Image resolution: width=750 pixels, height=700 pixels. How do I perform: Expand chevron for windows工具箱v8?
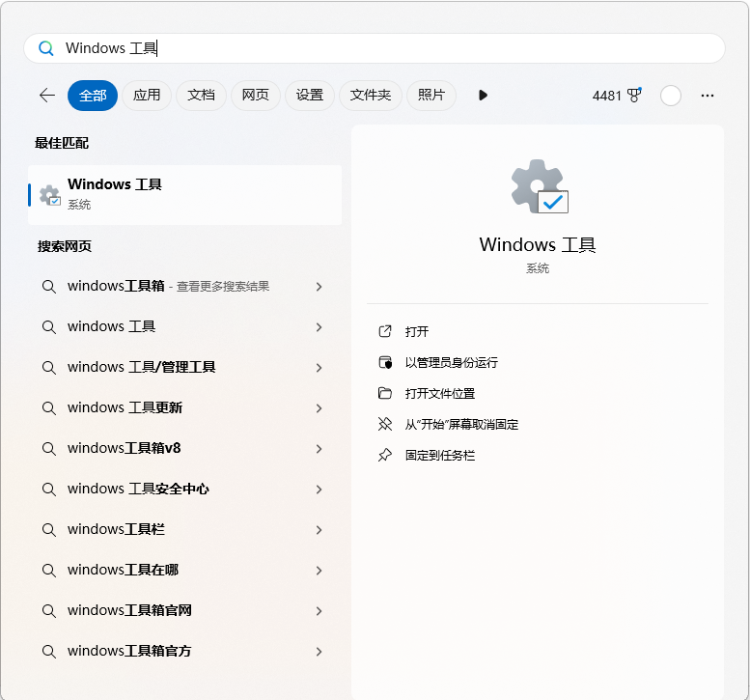click(319, 449)
